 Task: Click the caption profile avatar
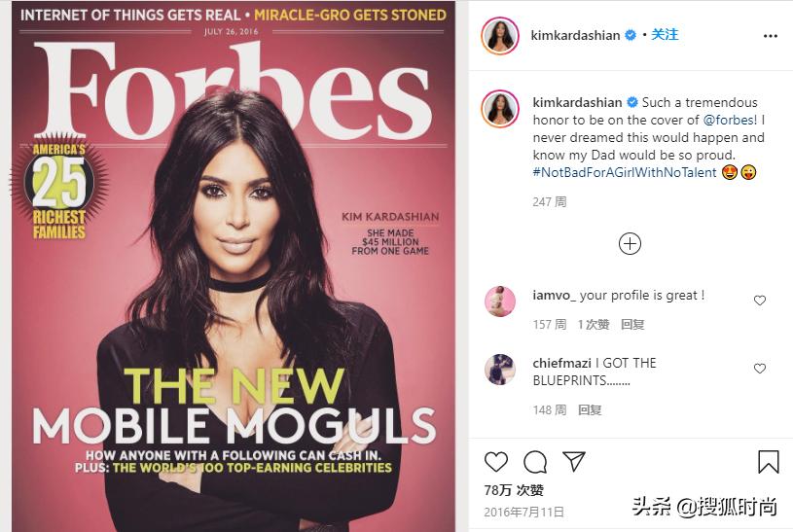(500, 109)
